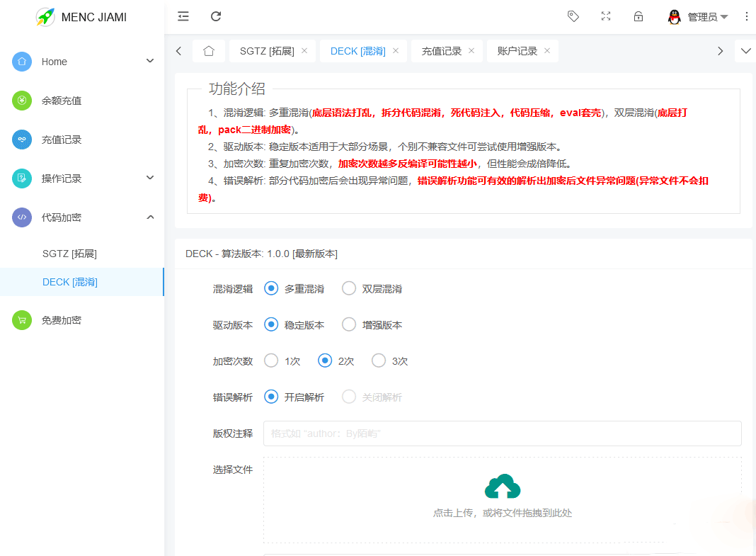Viewport: 756px width, 556px height.
Task: Click the penguin avatar icon
Action: click(675, 17)
